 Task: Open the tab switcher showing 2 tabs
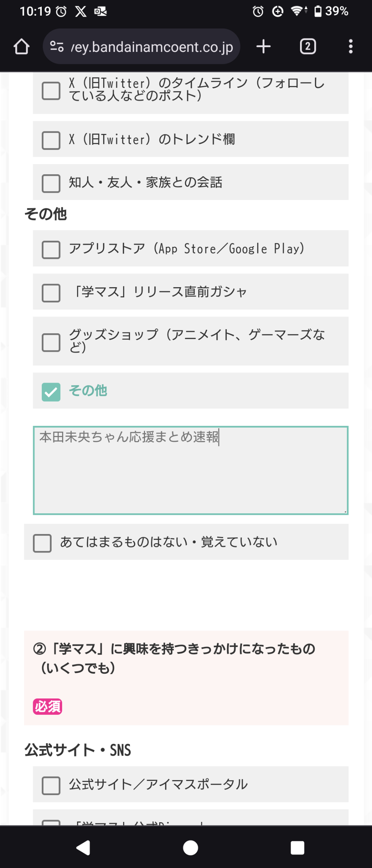(x=308, y=46)
